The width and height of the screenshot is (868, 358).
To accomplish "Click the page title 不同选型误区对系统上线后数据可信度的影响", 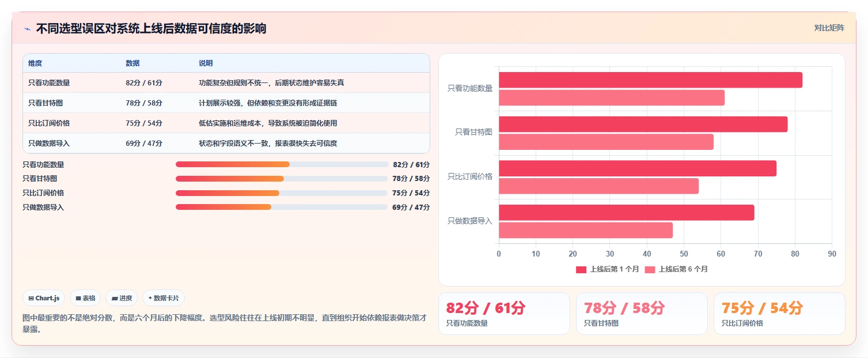I will pos(151,28).
